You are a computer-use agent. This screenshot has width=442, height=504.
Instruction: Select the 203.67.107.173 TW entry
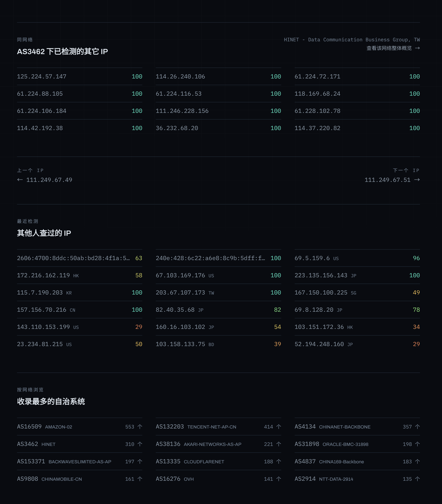[x=218, y=293]
